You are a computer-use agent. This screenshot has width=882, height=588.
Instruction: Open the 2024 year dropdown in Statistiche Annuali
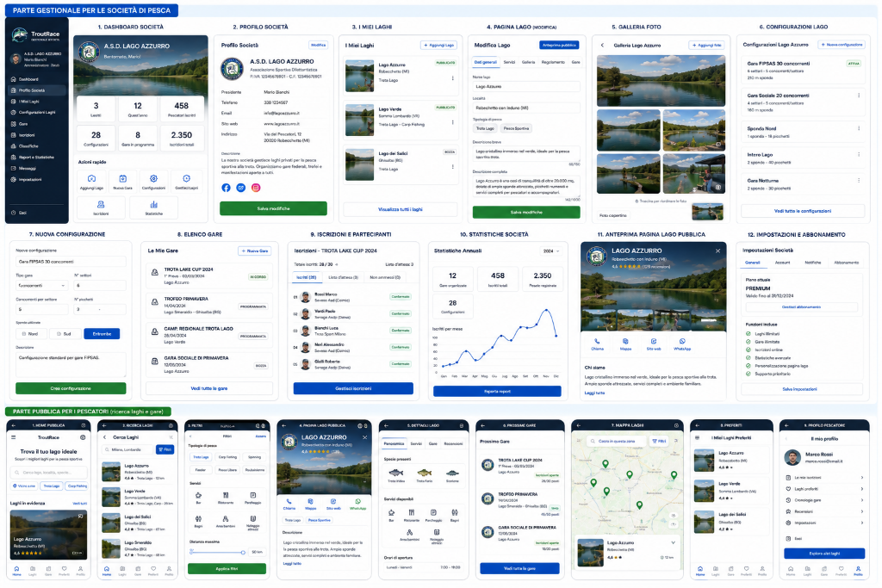click(550, 251)
